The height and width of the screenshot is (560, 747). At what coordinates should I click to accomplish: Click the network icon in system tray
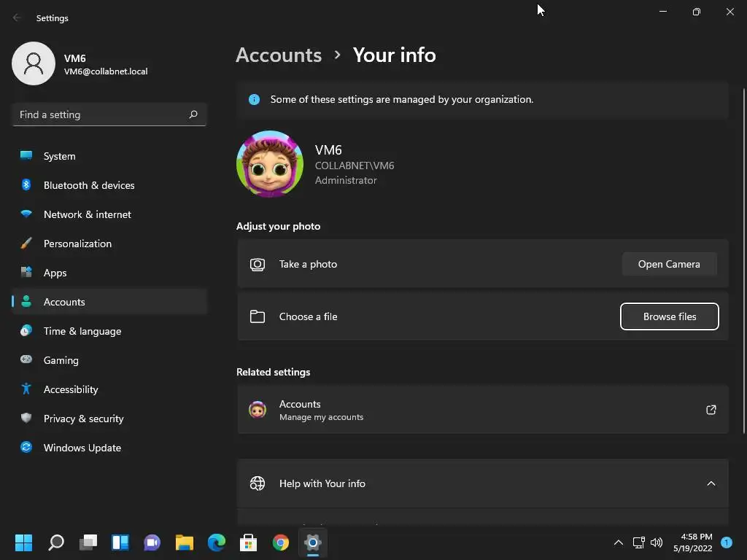tap(638, 542)
